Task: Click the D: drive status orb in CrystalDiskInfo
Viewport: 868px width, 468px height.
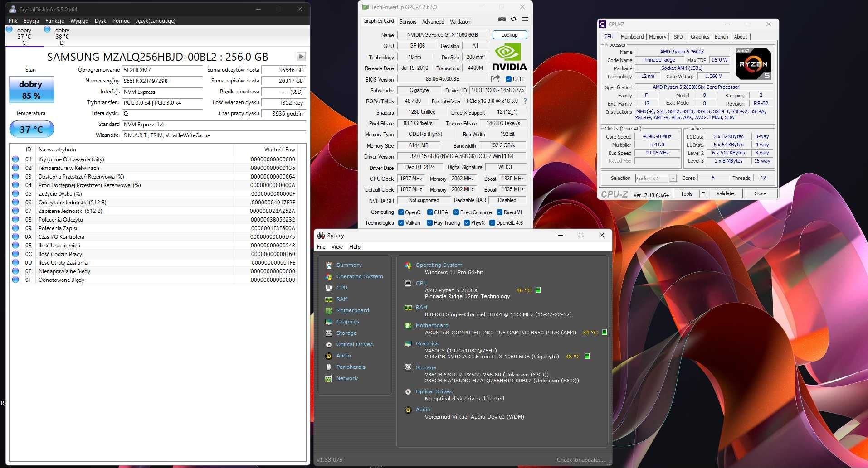Action: tap(47, 29)
